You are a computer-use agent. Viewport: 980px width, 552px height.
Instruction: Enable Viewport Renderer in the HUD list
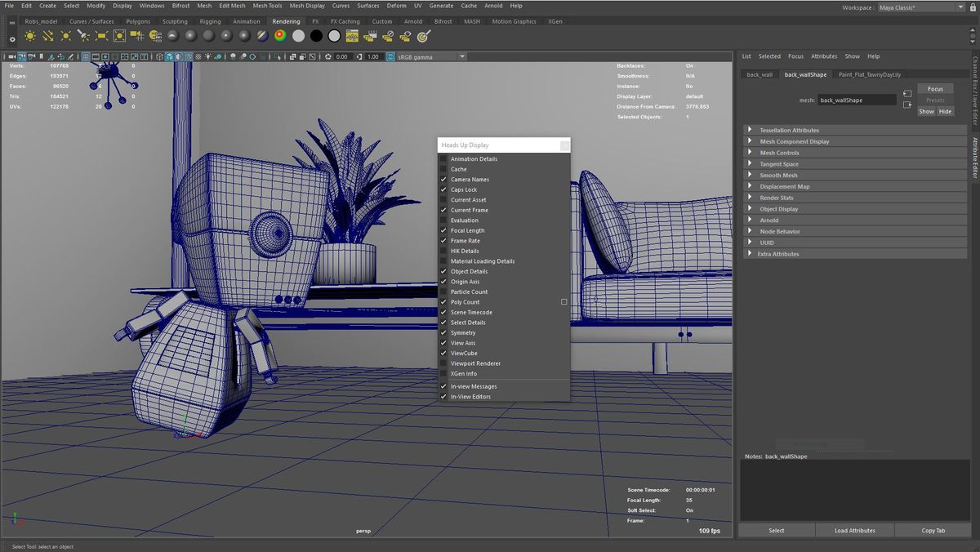point(443,363)
